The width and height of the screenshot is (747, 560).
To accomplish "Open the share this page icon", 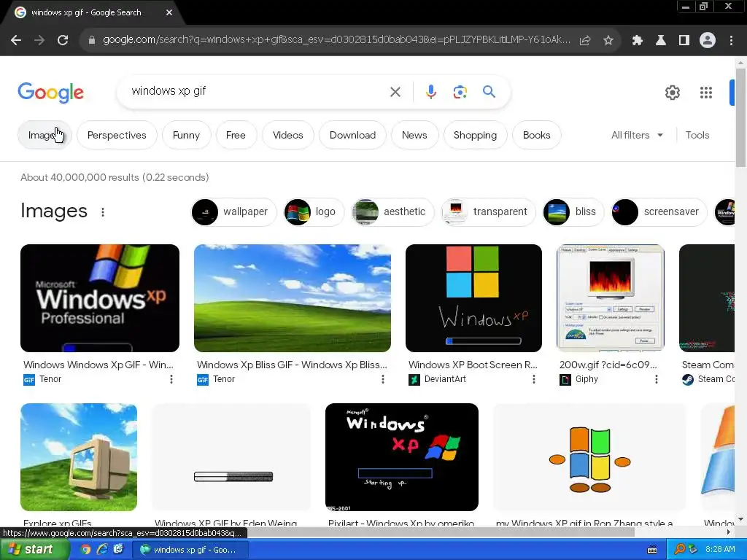I will tap(585, 41).
